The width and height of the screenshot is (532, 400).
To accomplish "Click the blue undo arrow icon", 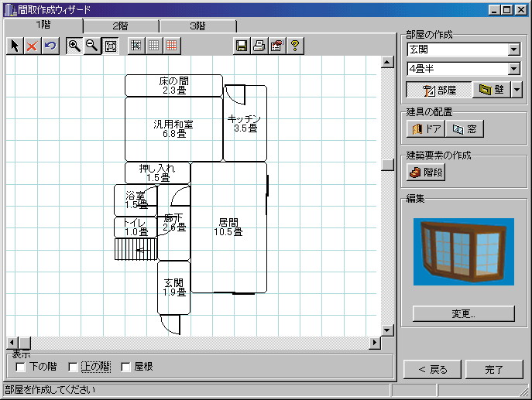I will (x=50, y=46).
